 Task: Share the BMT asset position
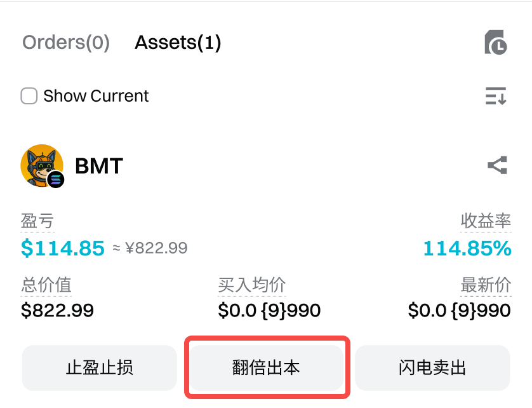(497, 165)
